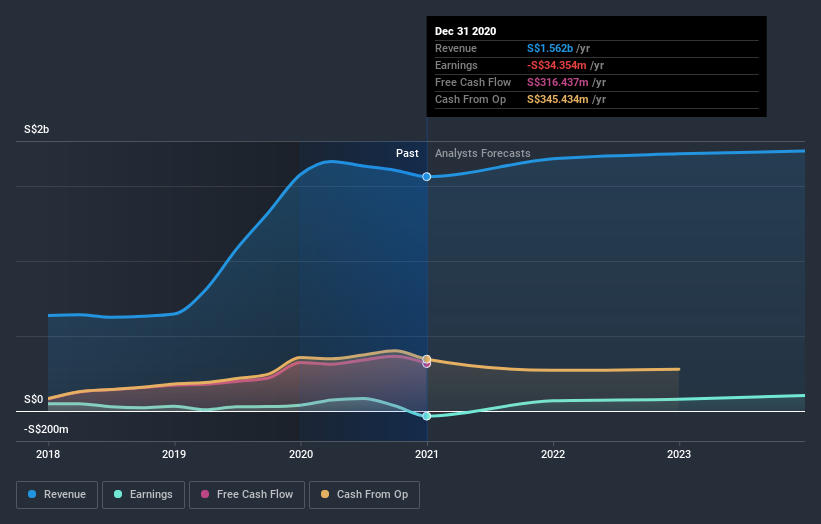Click the S$345.434m cash from op value

[558, 99]
